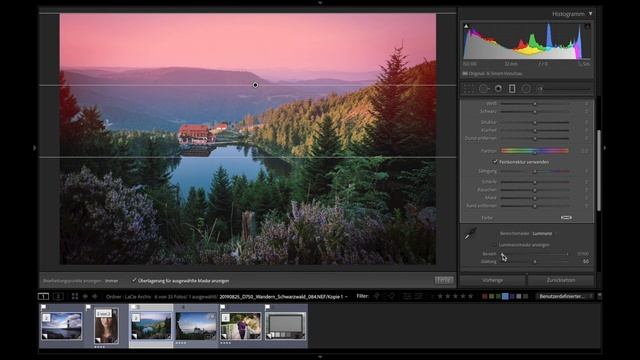Select the spot removal tool icon
Screen dimensions: 640x360
click(484, 89)
